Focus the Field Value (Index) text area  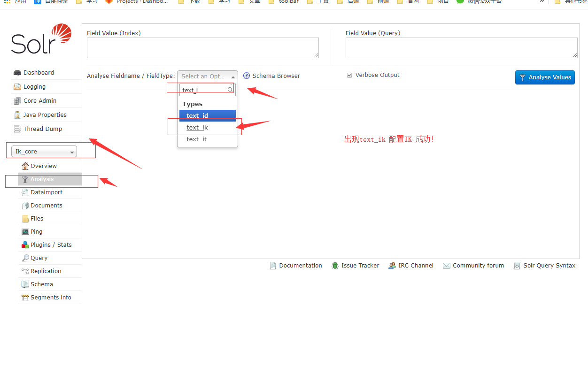coord(203,48)
